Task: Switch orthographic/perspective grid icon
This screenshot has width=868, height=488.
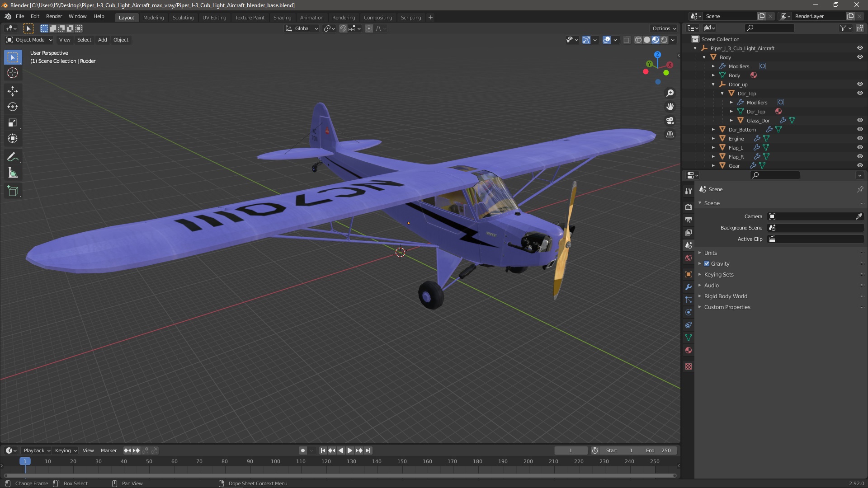Action: tap(670, 135)
